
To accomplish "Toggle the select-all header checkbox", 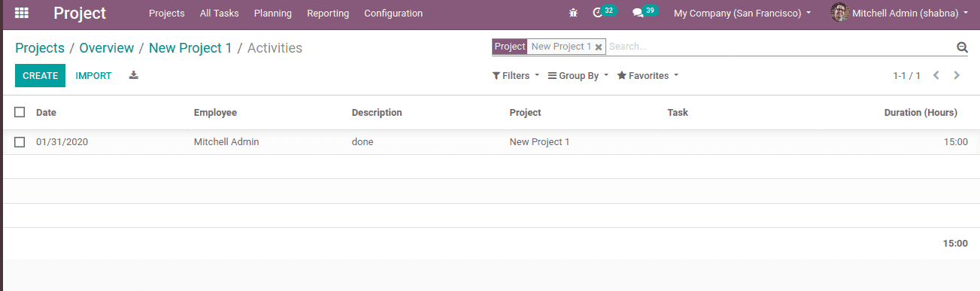I will click(20, 112).
